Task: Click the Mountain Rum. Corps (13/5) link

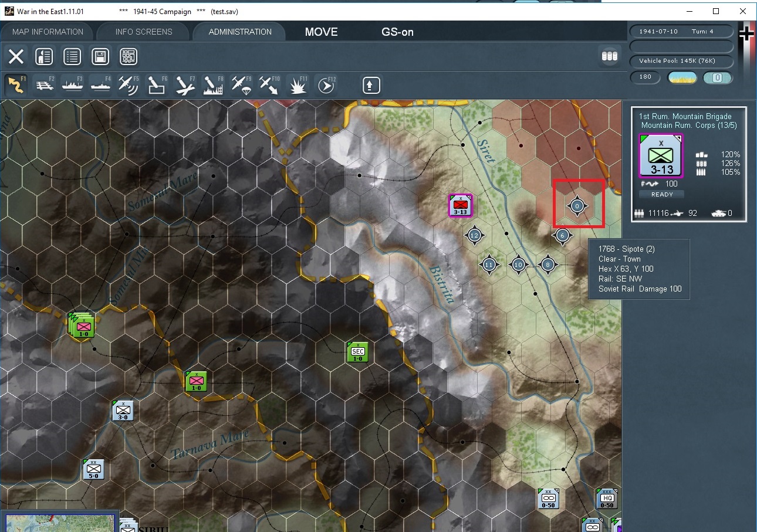Action: pos(688,125)
